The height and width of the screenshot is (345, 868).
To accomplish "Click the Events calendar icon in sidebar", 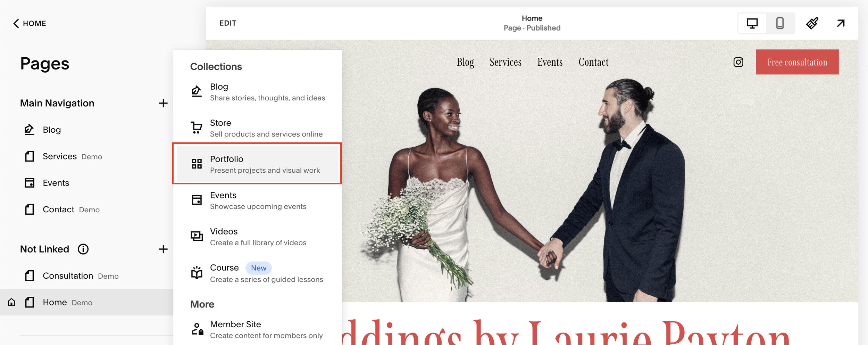I will pyautogui.click(x=30, y=183).
